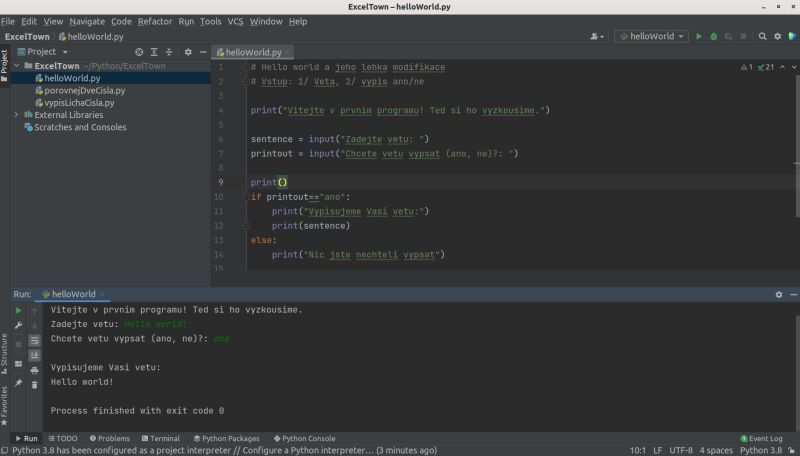Open Project panel options gear
This screenshot has width=800, height=456.
click(188, 52)
